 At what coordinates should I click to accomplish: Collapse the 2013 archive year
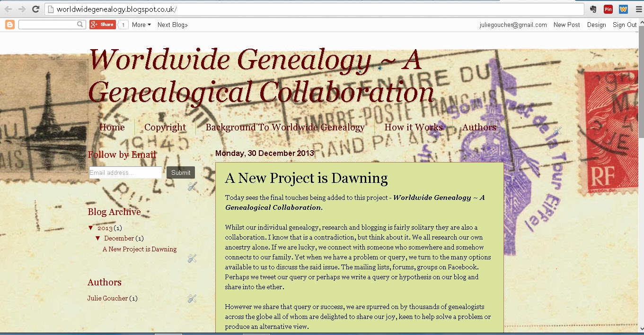tap(91, 228)
